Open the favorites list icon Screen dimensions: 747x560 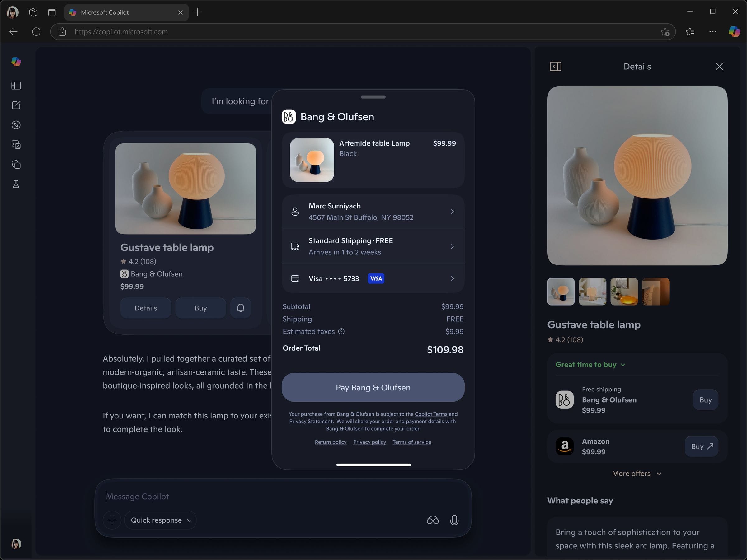click(690, 32)
